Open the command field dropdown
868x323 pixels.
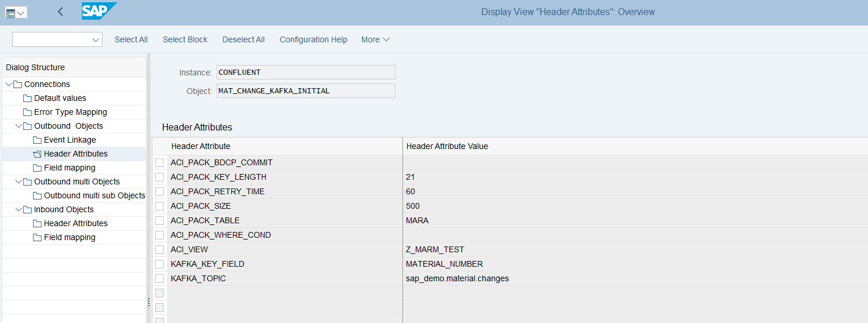click(x=96, y=39)
